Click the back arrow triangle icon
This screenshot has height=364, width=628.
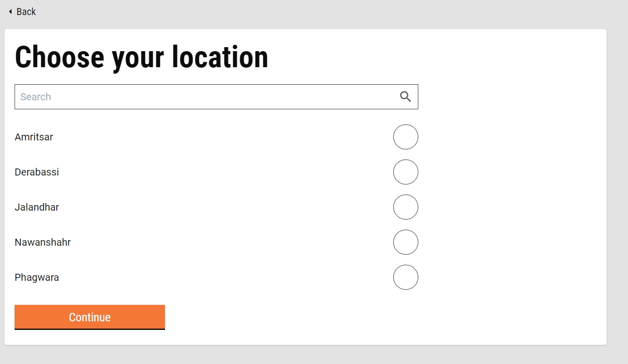(10, 12)
